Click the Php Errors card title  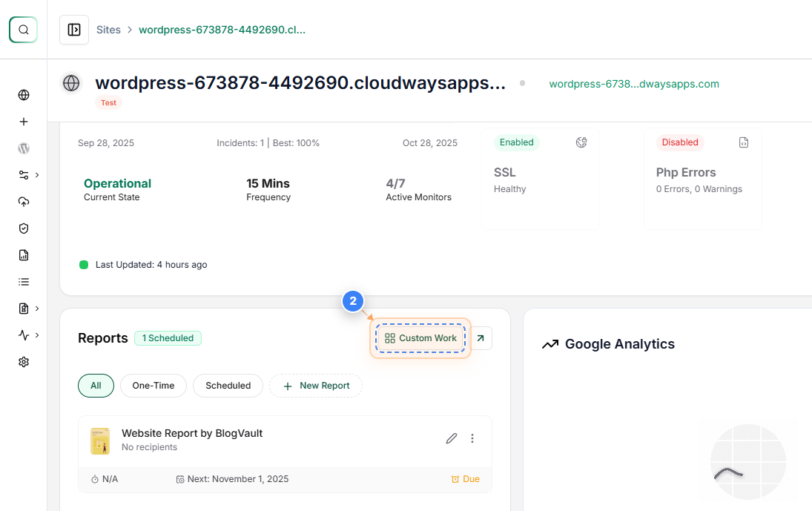(686, 172)
